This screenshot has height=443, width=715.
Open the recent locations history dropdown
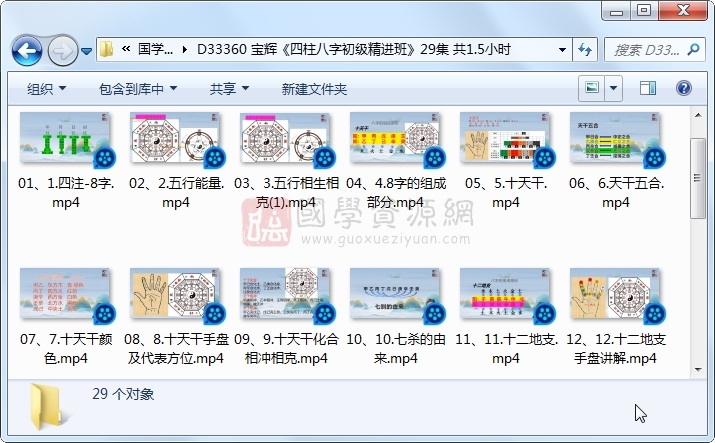coord(86,51)
